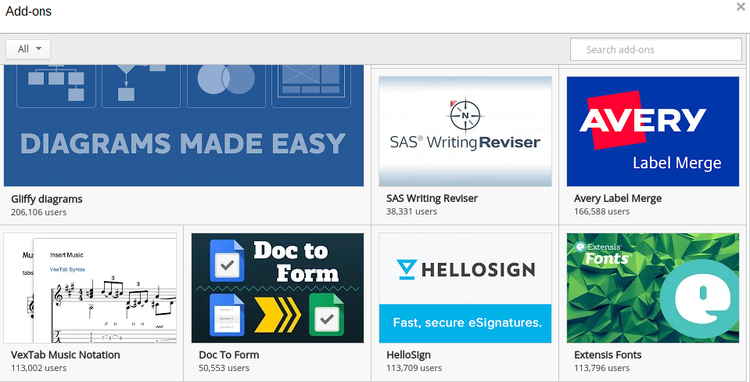Viewport: 750px width, 382px height.
Task: Click the VexTab Music Notation title
Action: pyautogui.click(x=66, y=355)
